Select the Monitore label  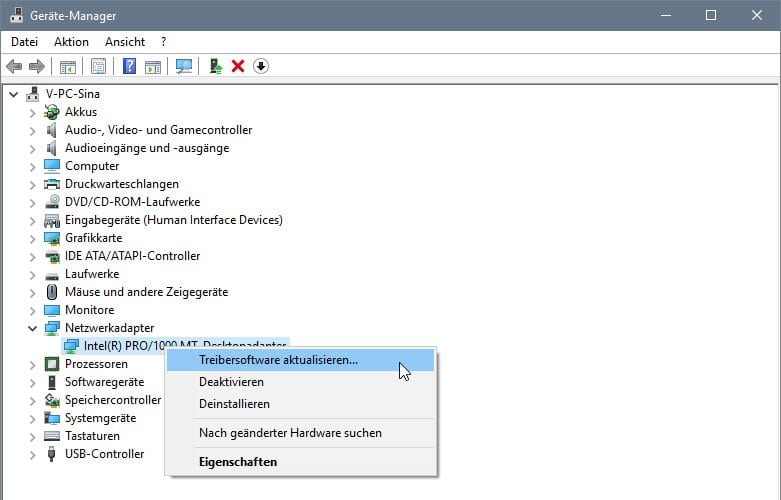pos(90,310)
